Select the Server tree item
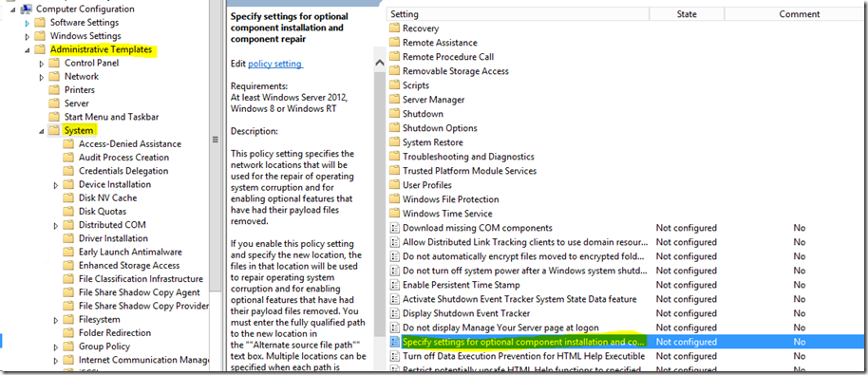The image size is (868, 375). pos(76,103)
